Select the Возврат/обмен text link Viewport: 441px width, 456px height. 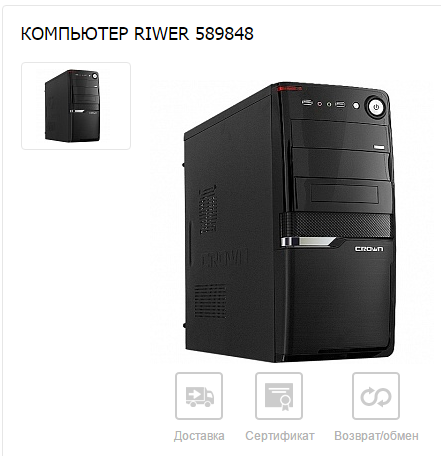pos(376,436)
